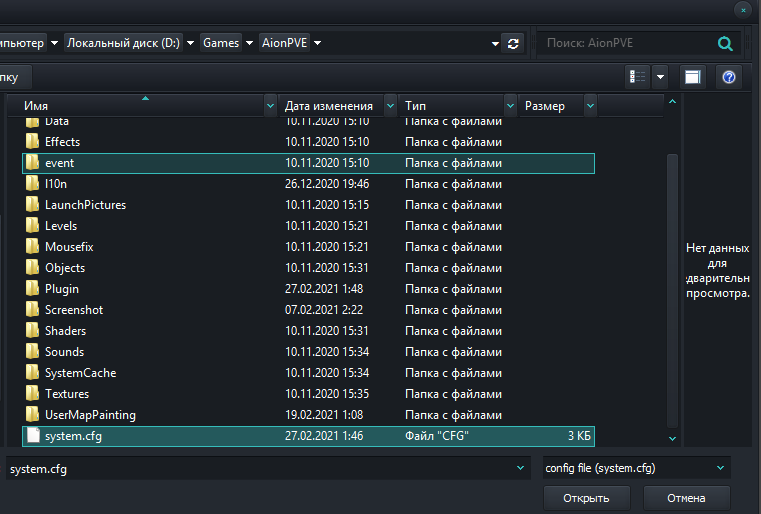Click the event folder icon
Viewport: 761px width, 514px height.
[33, 163]
